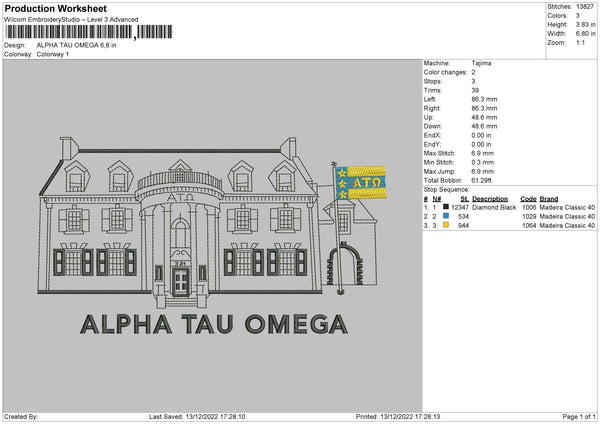Click thread code 1006
Image resolution: width=600 pixels, height=424 pixels.
point(529,207)
